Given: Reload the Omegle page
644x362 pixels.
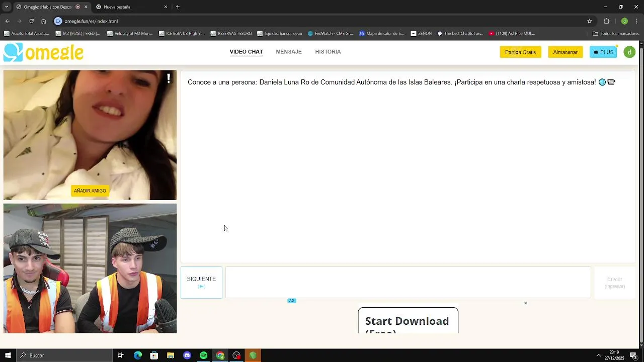Looking at the screenshot, I should 31,21.
